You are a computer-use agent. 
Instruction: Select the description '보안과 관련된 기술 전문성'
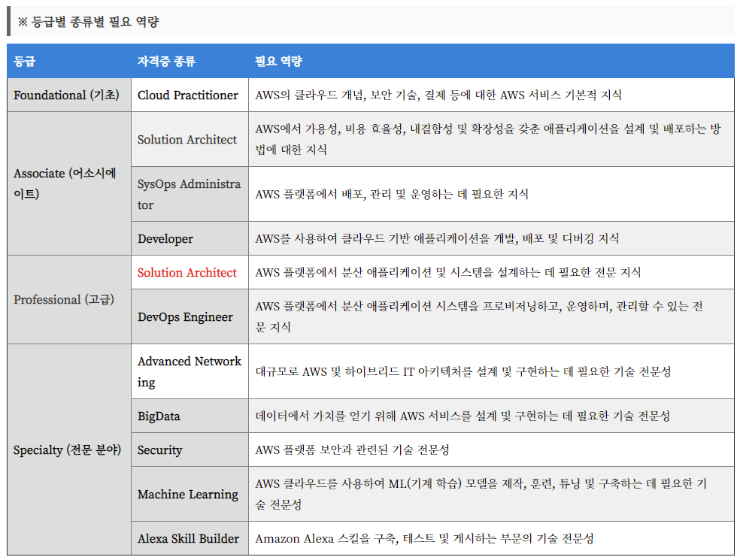coord(352,450)
